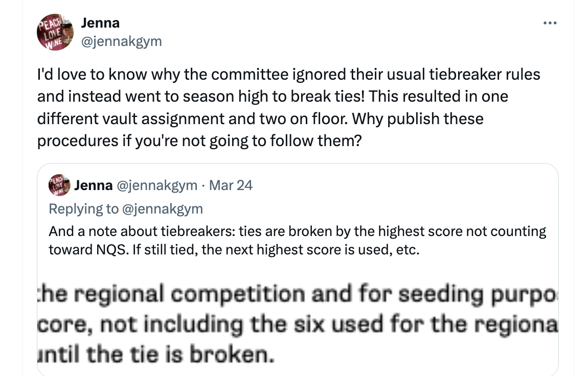Open the tweet options menu via three dots
Screen dimensions: 588x376
(550, 22)
